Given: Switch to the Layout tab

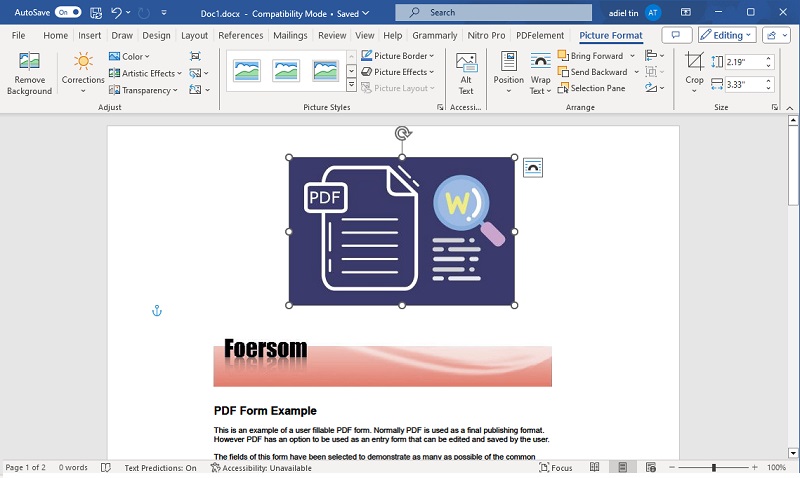Looking at the screenshot, I should tap(194, 35).
